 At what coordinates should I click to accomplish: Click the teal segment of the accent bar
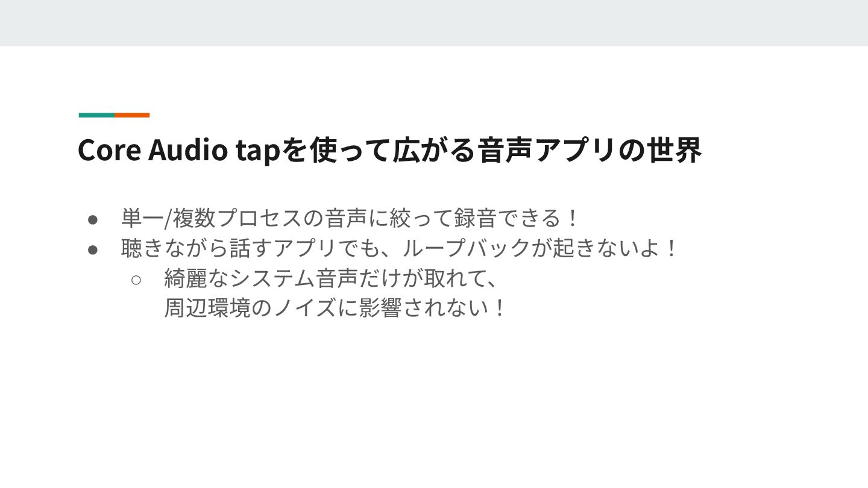coord(96,115)
